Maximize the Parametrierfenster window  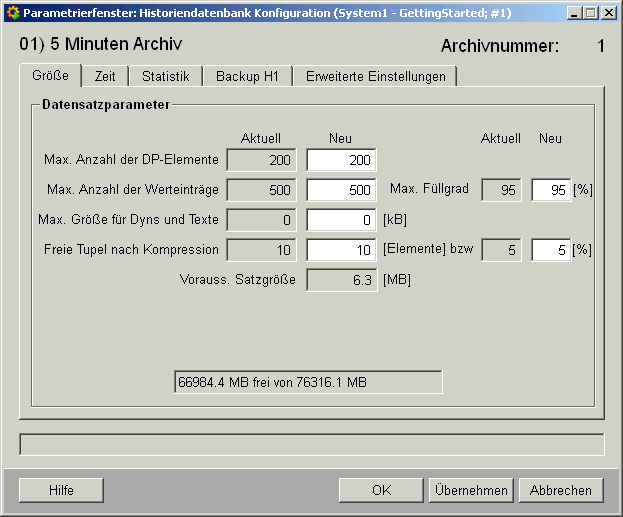[x=590, y=13]
